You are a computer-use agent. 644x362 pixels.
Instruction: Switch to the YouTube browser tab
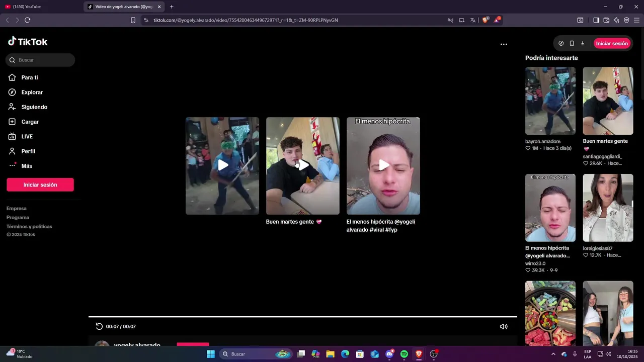pyautogui.click(x=41, y=7)
